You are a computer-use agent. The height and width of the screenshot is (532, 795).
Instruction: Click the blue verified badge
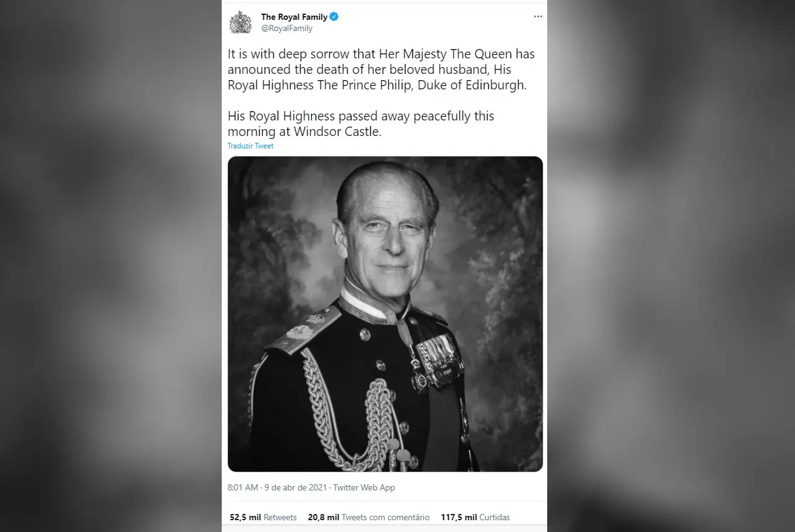(x=334, y=17)
